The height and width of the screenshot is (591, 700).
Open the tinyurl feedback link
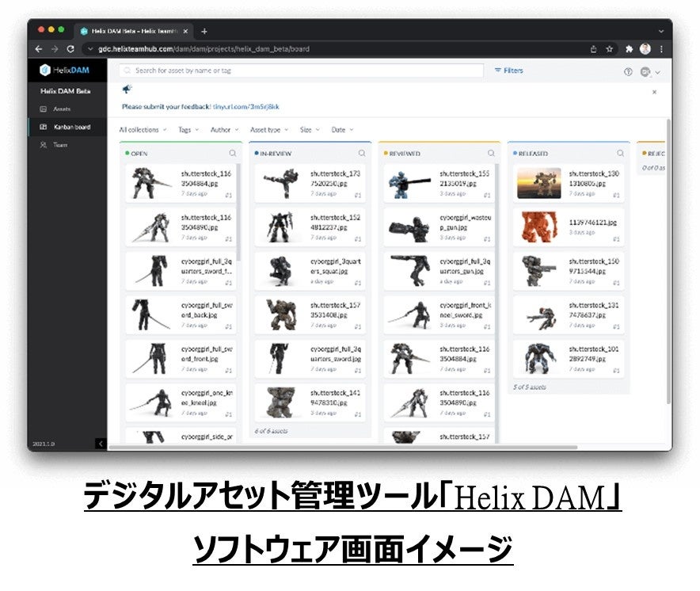[x=246, y=107]
